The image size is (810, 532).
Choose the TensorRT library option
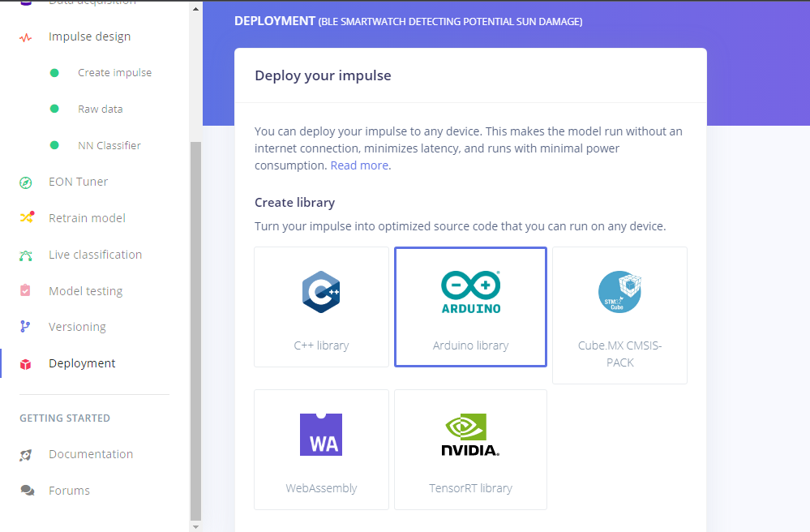(x=470, y=449)
